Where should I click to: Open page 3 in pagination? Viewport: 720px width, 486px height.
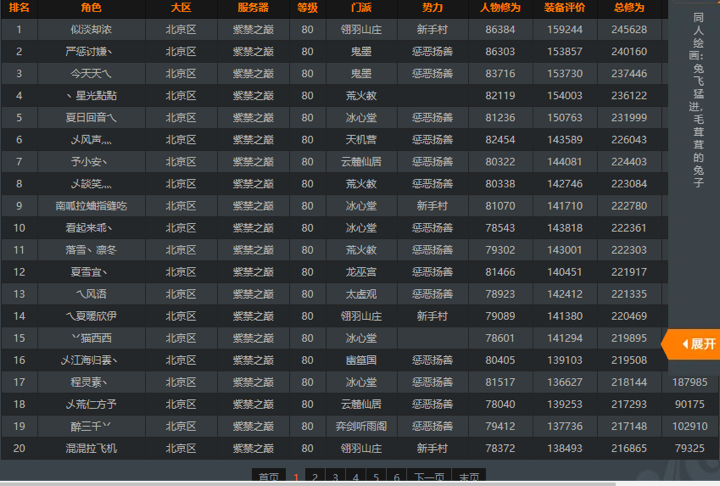click(335, 477)
